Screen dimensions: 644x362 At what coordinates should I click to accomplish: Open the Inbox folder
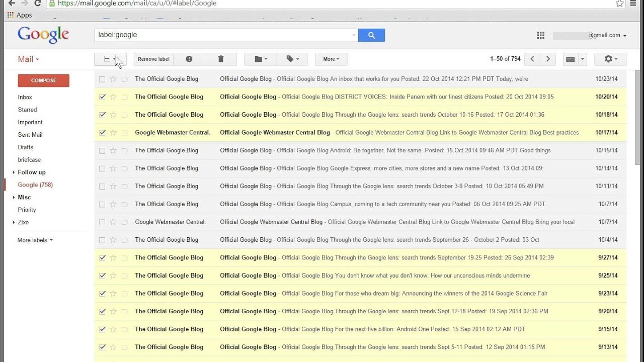(25, 97)
